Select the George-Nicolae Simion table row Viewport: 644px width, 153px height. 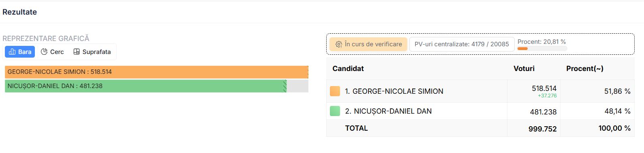[x=480, y=91]
